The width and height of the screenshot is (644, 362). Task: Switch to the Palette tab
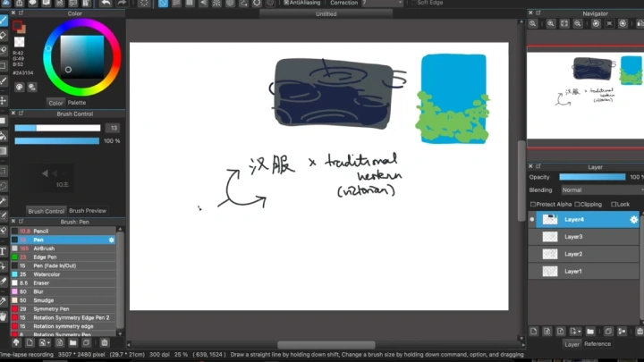point(77,103)
